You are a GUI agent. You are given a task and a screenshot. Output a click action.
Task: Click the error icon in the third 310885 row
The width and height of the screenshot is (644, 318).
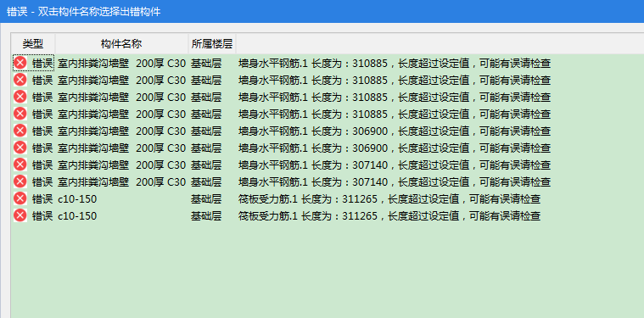(20, 97)
